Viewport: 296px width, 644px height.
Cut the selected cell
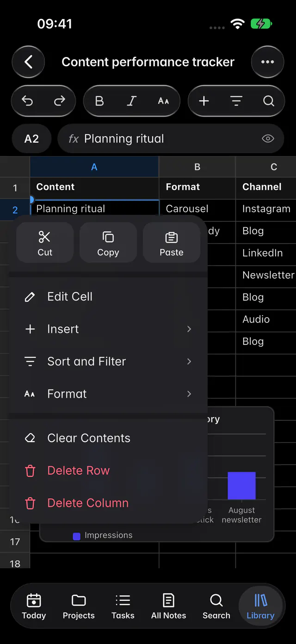pos(45,243)
